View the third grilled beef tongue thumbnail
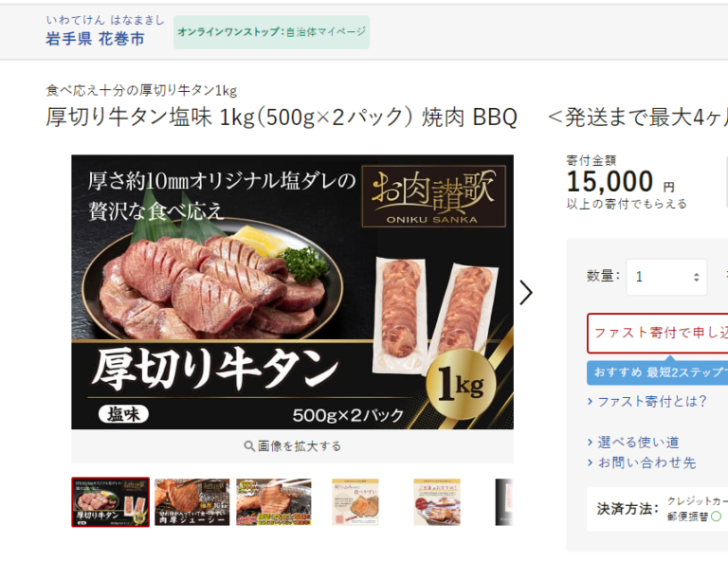 273,502
